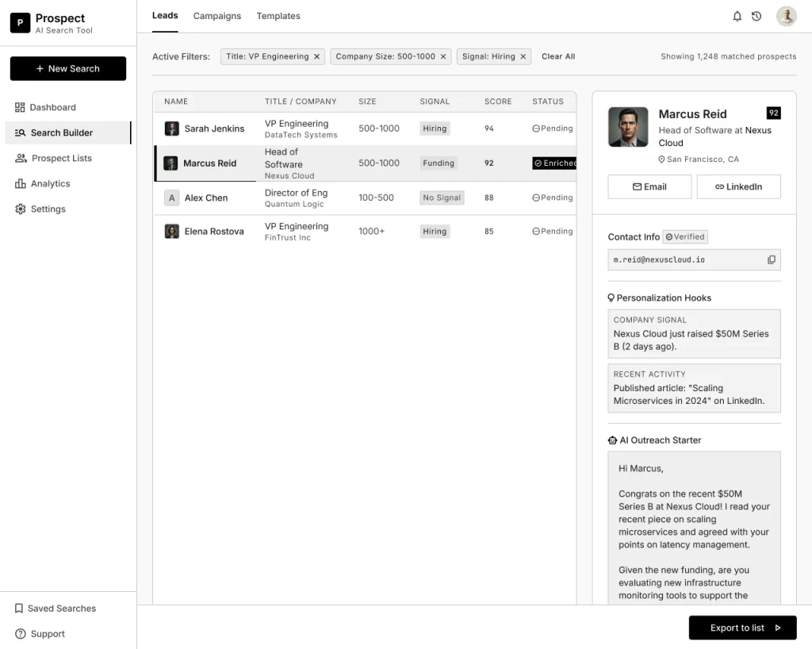Click the Funding signal tag
Image resolution: width=812 pixels, height=649 pixels.
pos(438,163)
